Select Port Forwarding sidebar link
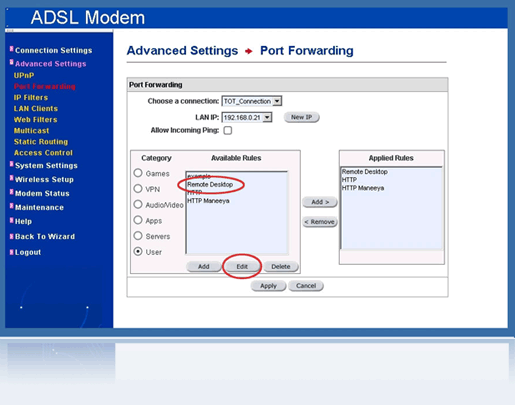This screenshot has width=515, height=405. [45, 86]
